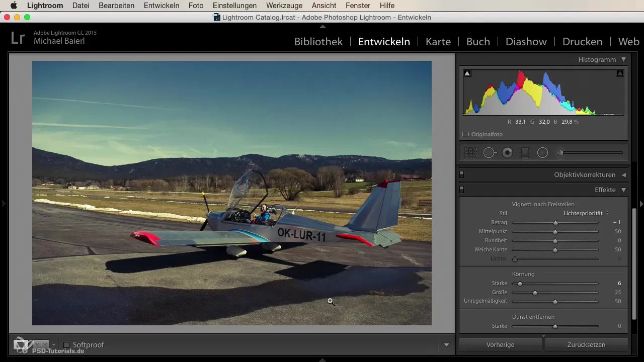Open the Apple menu
The height and width of the screenshot is (362, 644).
pos(14,6)
